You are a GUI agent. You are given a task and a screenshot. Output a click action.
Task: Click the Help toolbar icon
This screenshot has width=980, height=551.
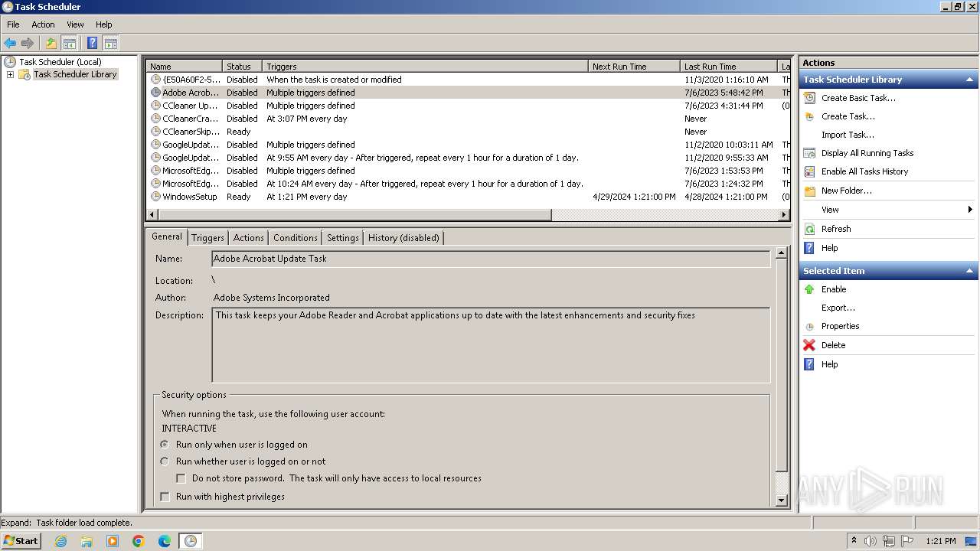(x=92, y=43)
